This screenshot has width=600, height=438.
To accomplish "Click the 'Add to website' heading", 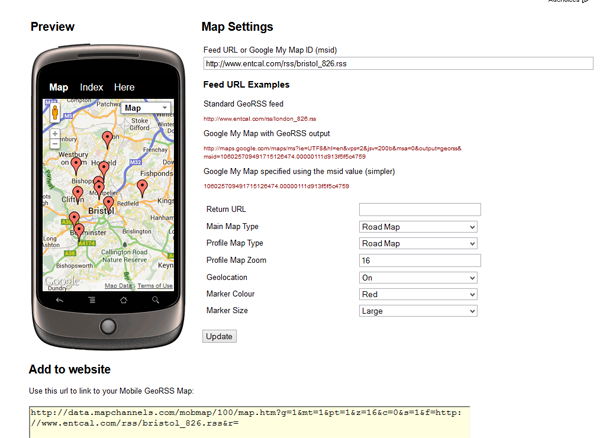I will [x=70, y=369].
